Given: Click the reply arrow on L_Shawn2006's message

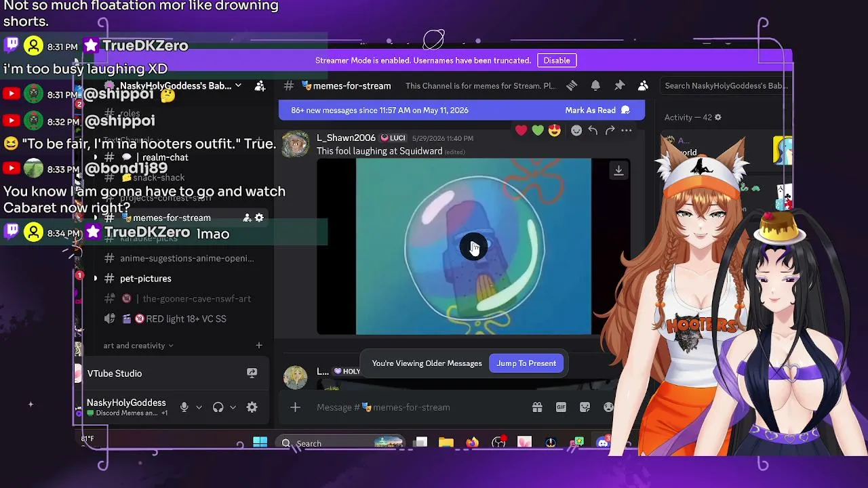Looking at the screenshot, I should point(593,130).
